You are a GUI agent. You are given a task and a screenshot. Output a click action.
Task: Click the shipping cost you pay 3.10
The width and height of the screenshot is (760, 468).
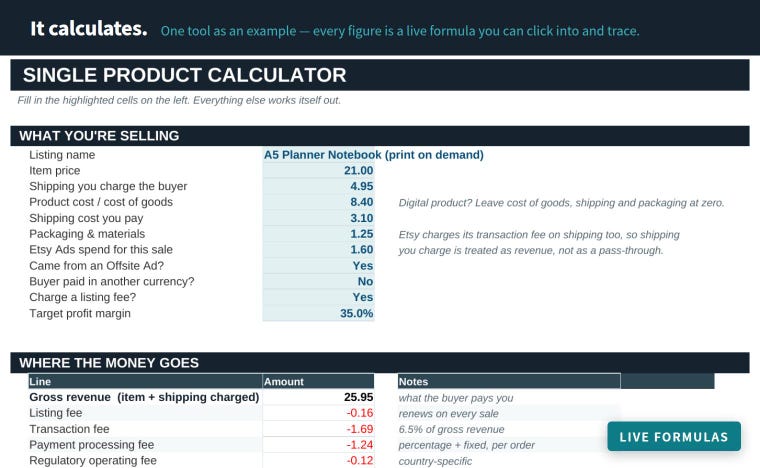coord(318,218)
